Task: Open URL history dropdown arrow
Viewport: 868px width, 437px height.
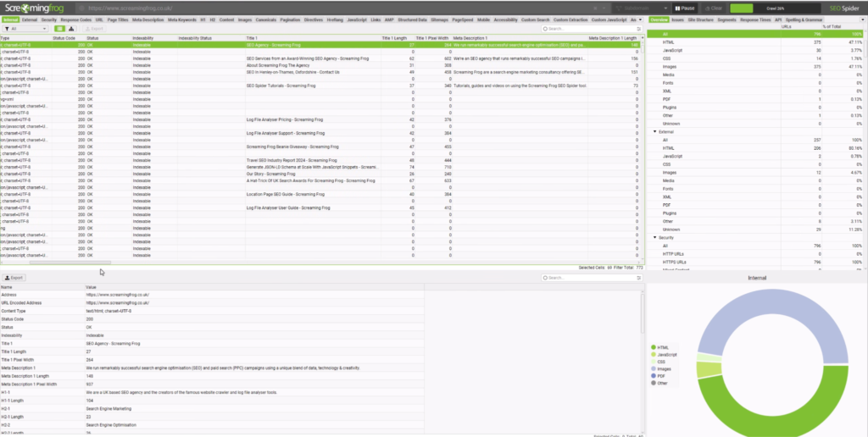Action: click(604, 8)
